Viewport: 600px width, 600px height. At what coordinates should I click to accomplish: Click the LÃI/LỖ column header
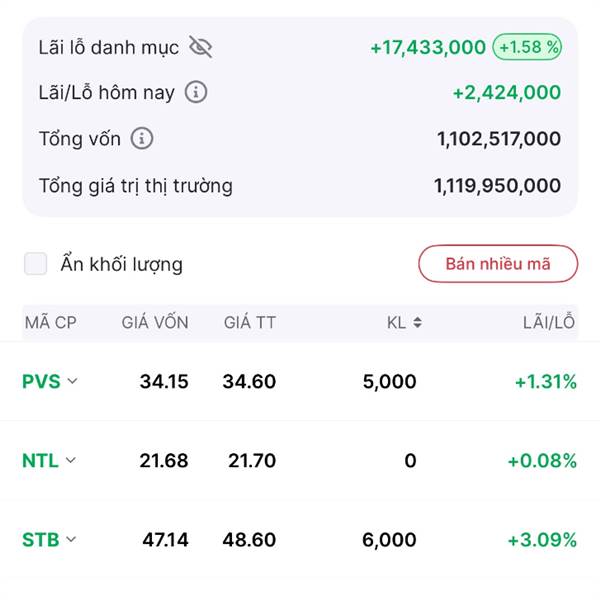(x=549, y=322)
